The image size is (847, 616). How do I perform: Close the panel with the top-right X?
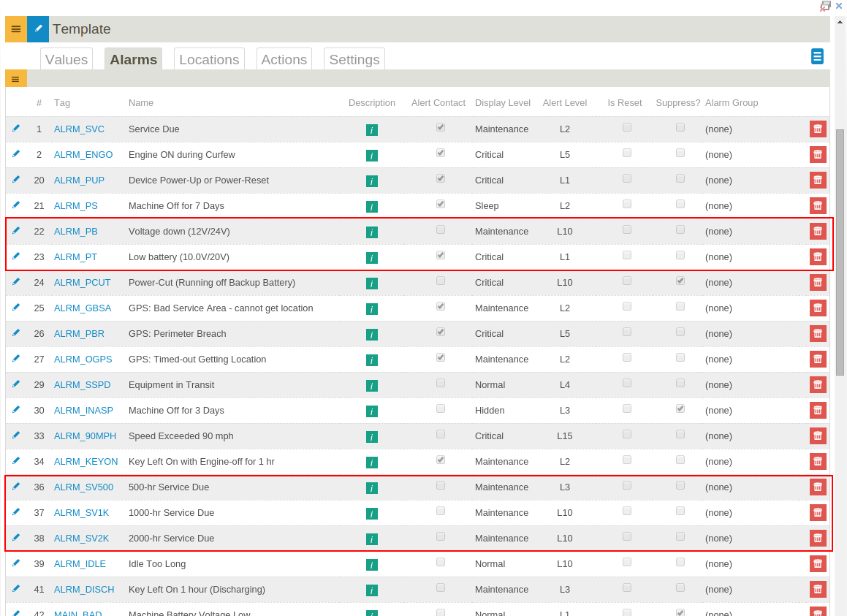coord(839,6)
